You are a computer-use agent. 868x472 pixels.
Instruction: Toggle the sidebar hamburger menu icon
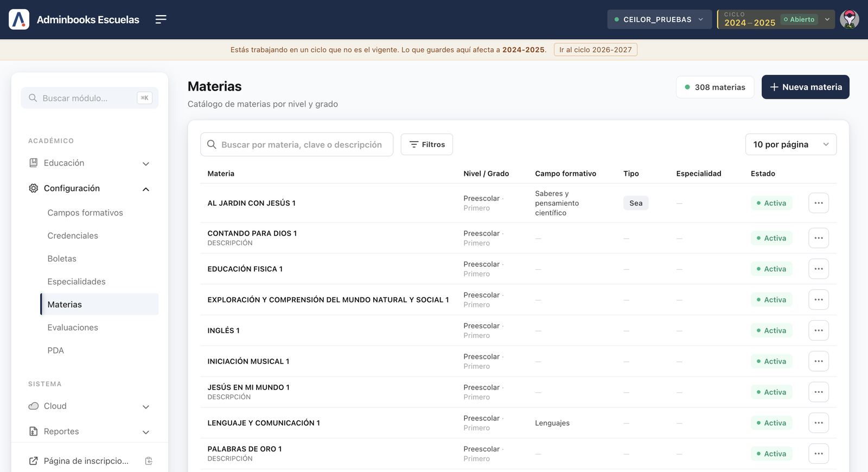(x=161, y=20)
